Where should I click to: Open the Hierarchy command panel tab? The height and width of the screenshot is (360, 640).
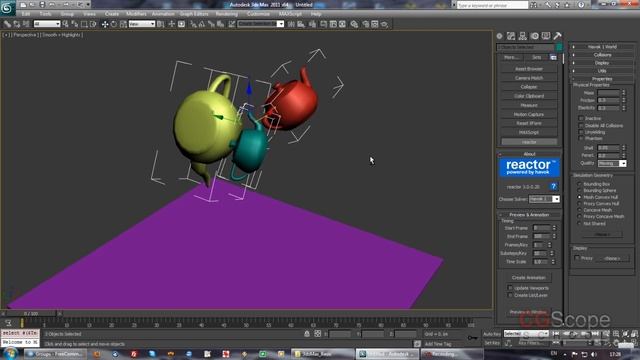[522, 36]
